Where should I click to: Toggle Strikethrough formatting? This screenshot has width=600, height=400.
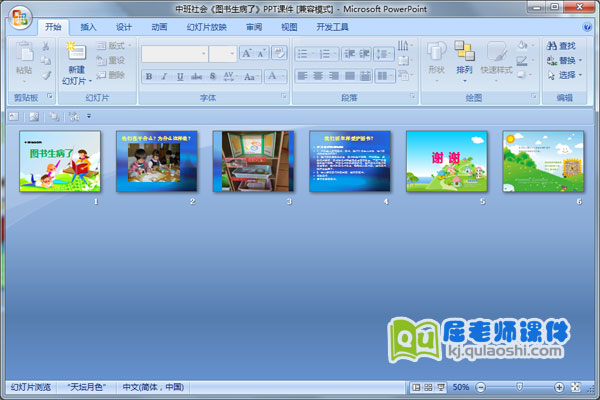click(196, 77)
